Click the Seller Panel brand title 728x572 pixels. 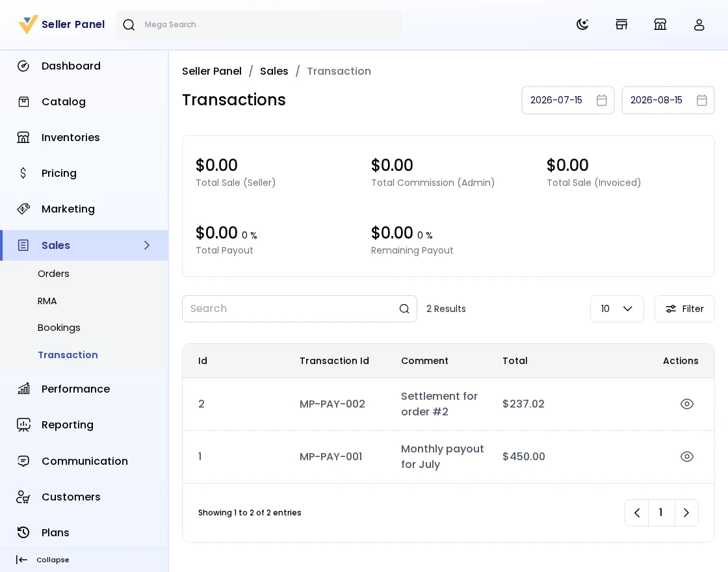(73, 24)
